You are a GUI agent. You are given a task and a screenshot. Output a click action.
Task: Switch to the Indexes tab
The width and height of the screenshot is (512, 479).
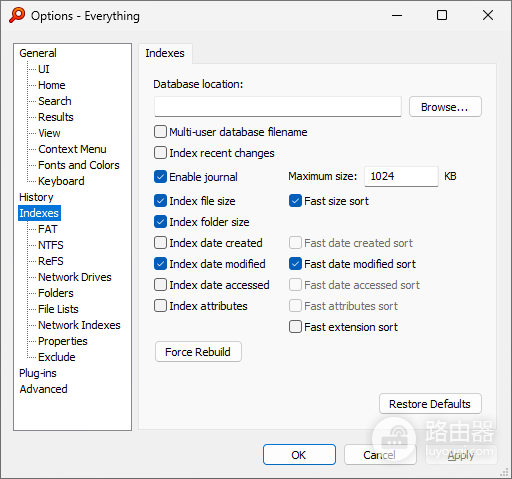(x=165, y=53)
